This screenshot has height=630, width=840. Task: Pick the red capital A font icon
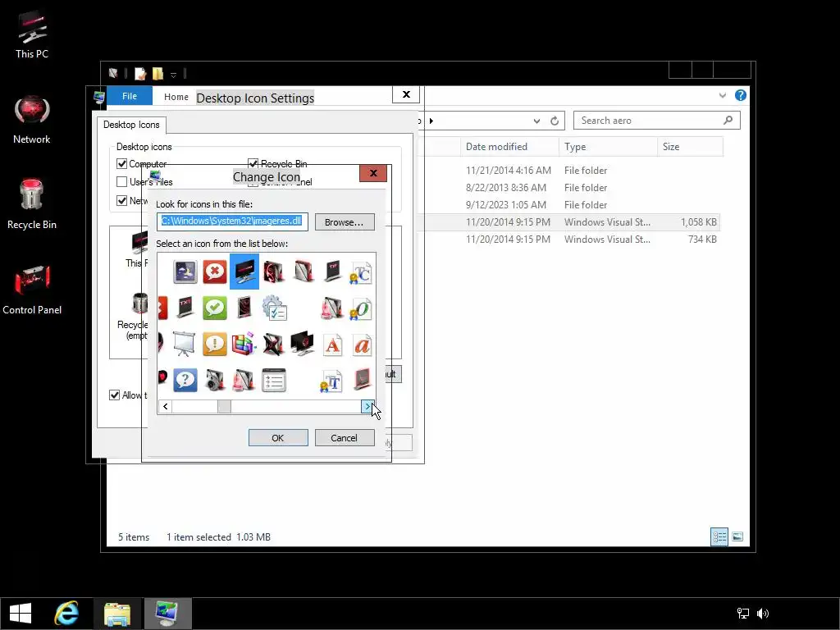(332, 345)
